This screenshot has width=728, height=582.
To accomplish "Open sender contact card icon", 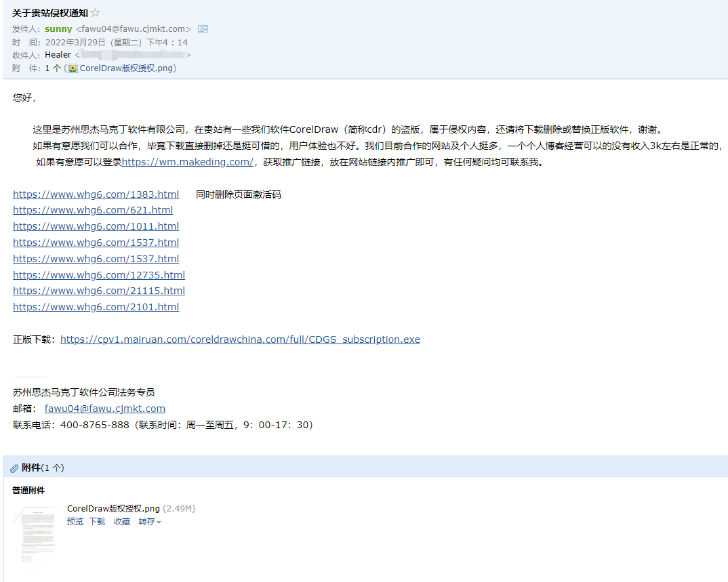I will (203, 28).
